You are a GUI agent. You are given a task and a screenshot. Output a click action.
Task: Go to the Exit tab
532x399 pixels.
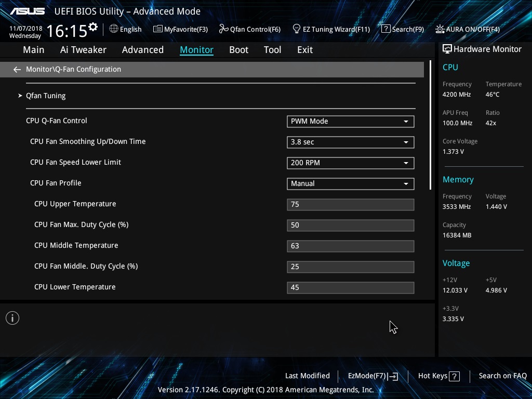305,50
